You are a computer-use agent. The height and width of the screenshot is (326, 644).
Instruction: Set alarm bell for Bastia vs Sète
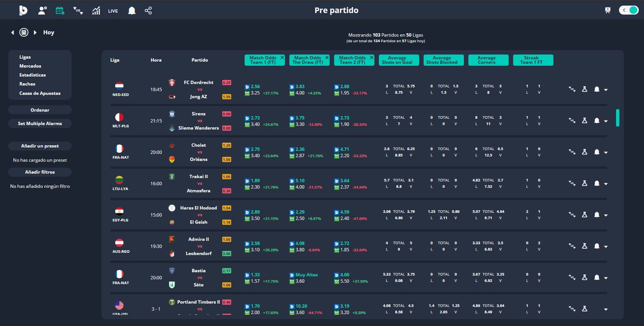point(597,277)
